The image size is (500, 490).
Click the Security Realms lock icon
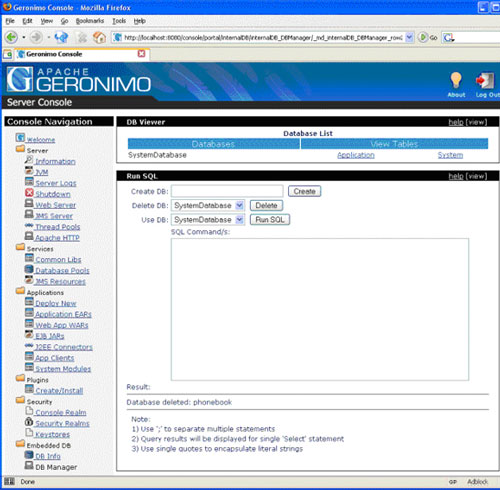[29, 422]
